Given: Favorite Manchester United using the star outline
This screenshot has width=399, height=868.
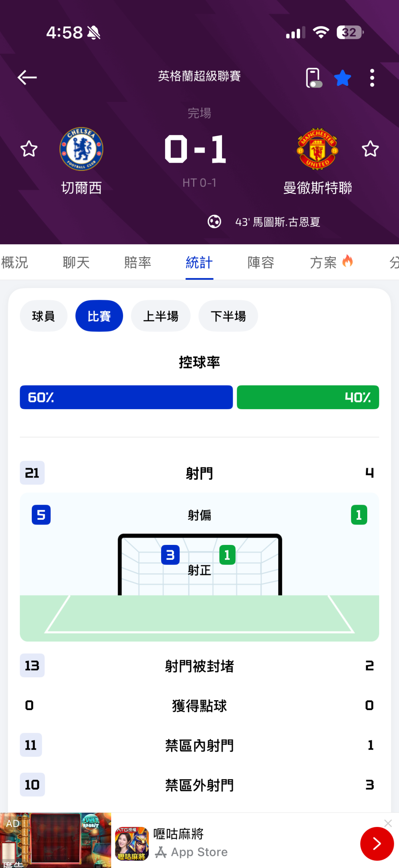Looking at the screenshot, I should point(370,149).
